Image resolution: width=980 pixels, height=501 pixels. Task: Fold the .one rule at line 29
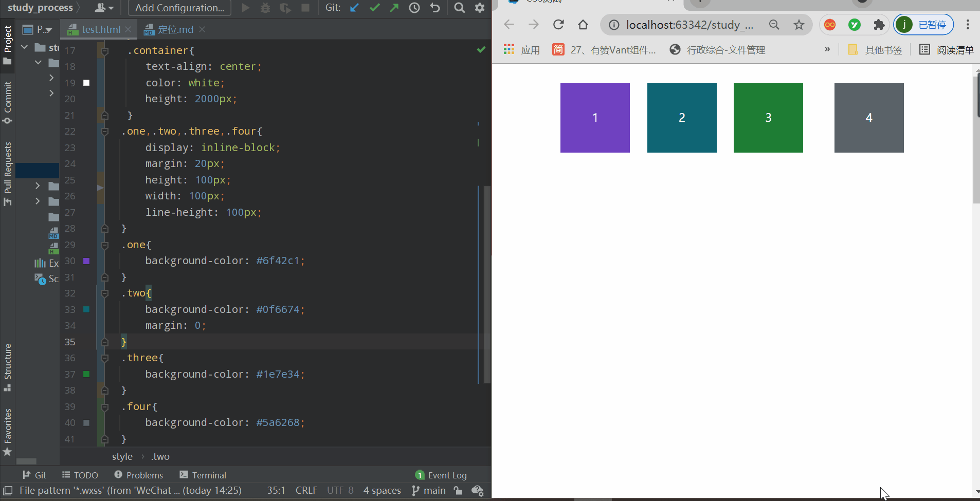click(x=105, y=245)
